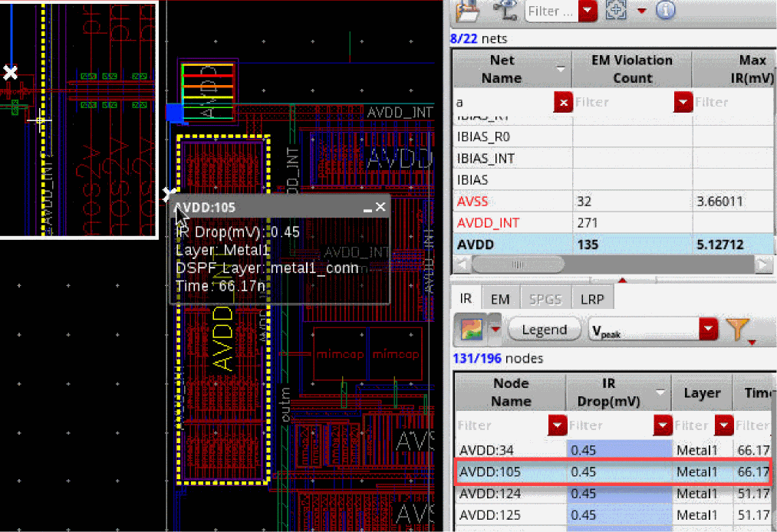The width and height of the screenshot is (777, 532).
Task: Click the open results folder icon
Action: coord(466,10)
